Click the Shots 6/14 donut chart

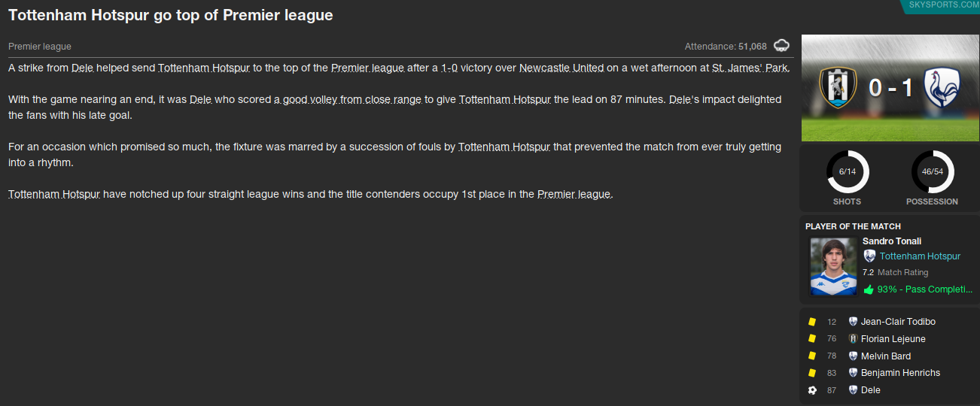[x=847, y=172]
